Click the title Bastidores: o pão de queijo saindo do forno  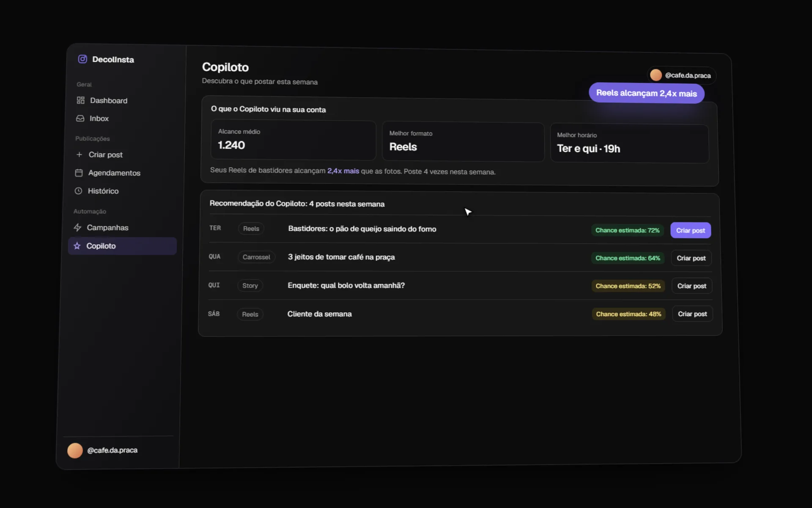coord(362,229)
